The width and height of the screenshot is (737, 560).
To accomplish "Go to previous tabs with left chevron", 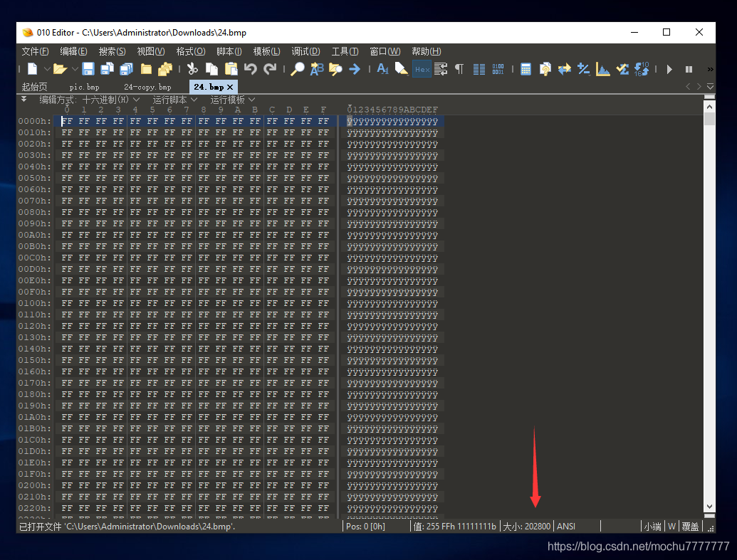I will pyautogui.click(x=688, y=86).
